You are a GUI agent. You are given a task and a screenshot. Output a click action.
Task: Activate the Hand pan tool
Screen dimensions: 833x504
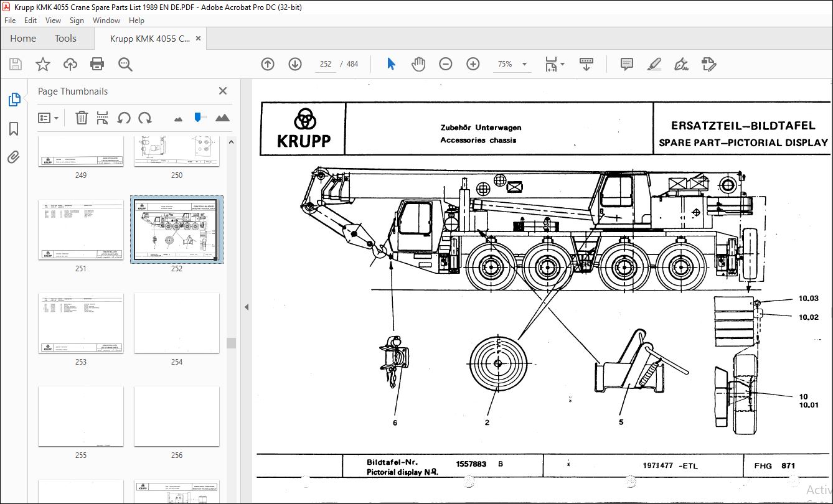tap(418, 64)
